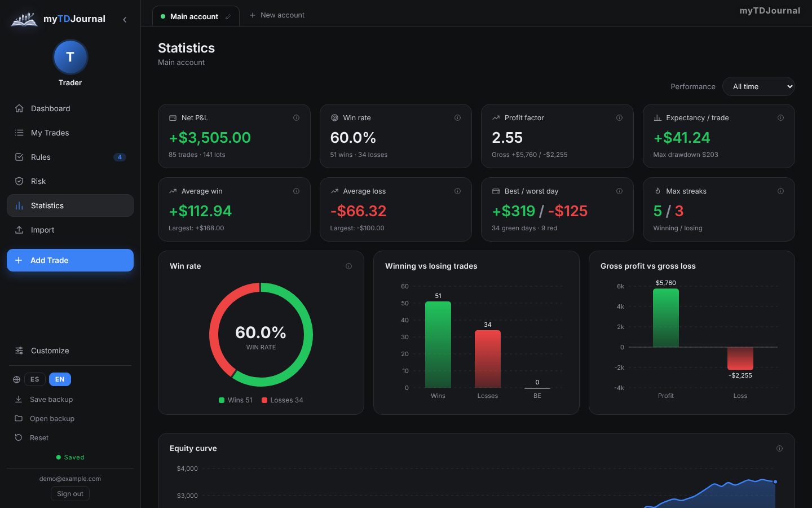Click the info icon on Win rate stat card

click(x=457, y=118)
